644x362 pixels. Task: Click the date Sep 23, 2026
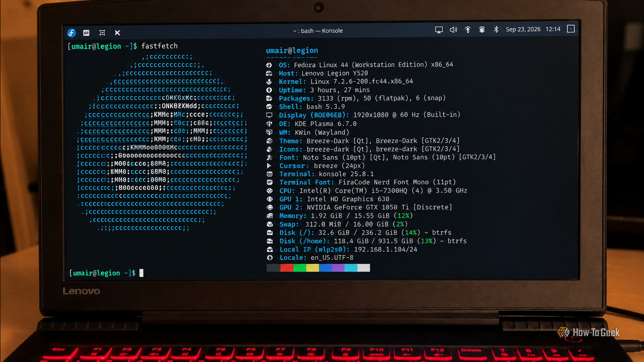click(x=523, y=29)
